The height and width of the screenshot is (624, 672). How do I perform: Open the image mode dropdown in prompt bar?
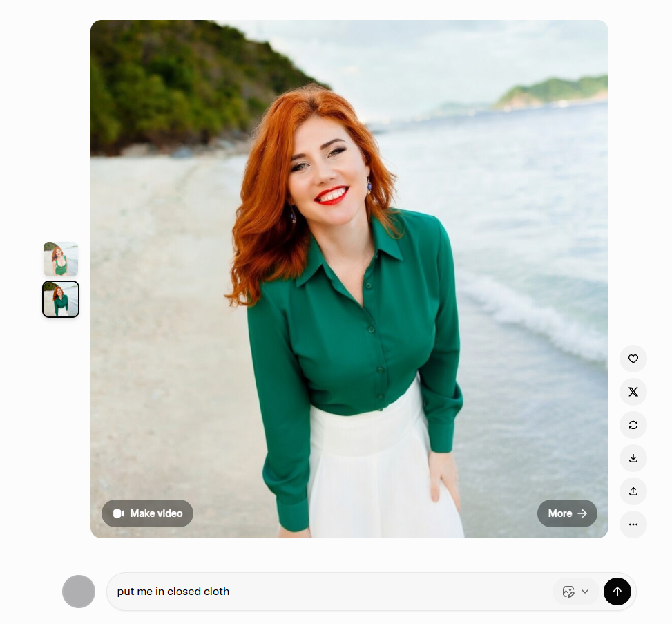[575, 592]
